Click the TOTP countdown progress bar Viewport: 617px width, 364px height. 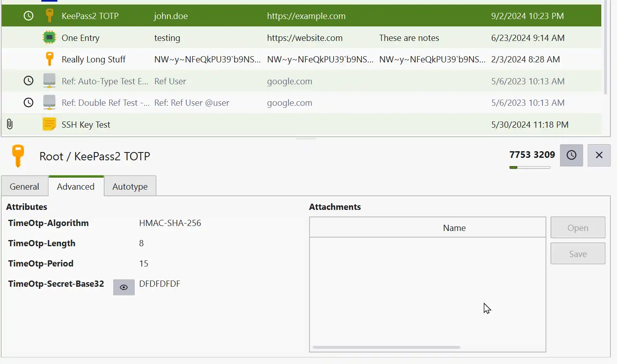(x=530, y=167)
